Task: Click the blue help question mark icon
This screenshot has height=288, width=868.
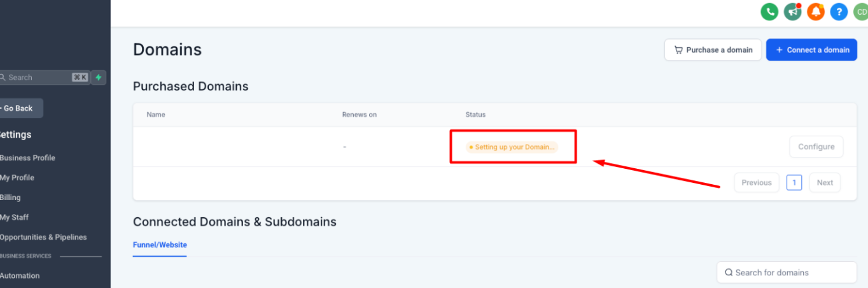Action: coord(839,11)
